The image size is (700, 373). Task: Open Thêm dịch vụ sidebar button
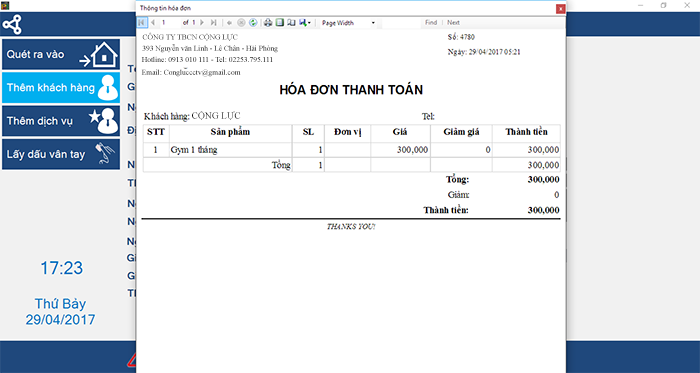tap(61, 121)
